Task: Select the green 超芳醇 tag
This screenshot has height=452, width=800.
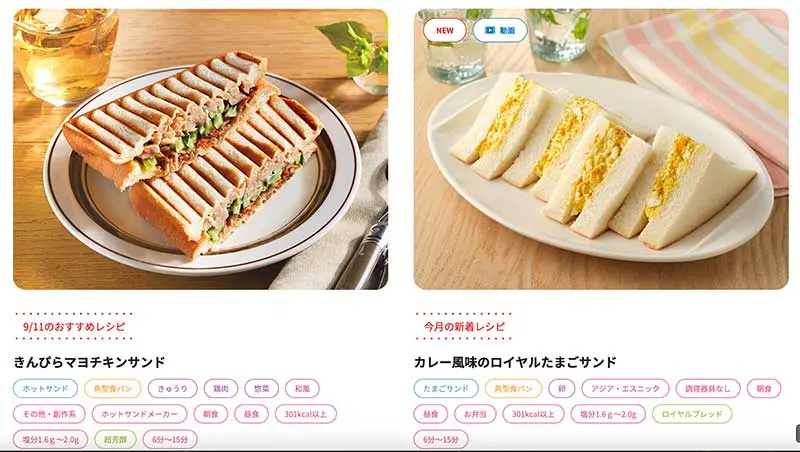Action: 115,439
